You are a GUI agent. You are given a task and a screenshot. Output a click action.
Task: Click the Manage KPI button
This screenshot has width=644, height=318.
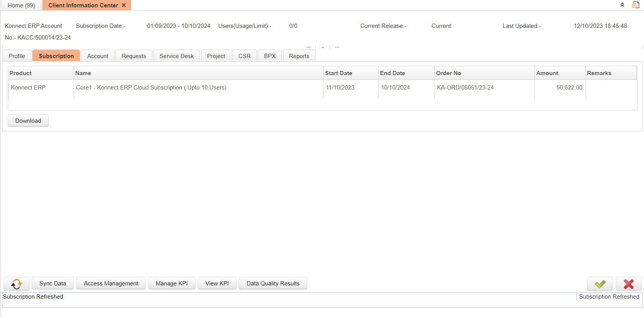coord(171,284)
